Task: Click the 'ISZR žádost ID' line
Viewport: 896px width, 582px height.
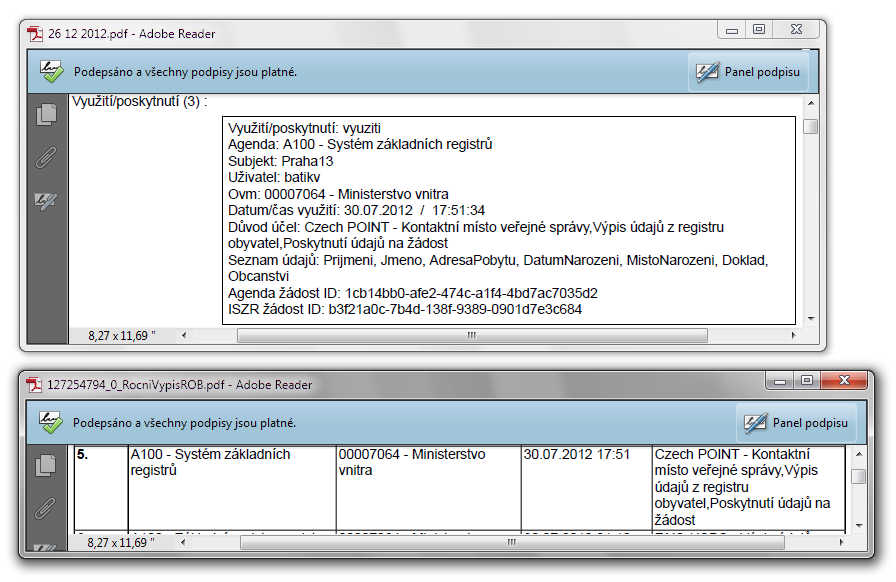Action: pyautogui.click(x=405, y=309)
